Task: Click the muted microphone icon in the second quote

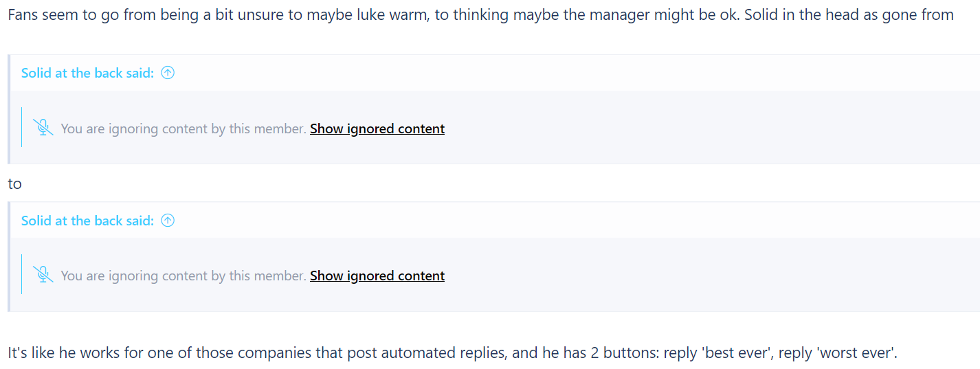Action: 43,275
